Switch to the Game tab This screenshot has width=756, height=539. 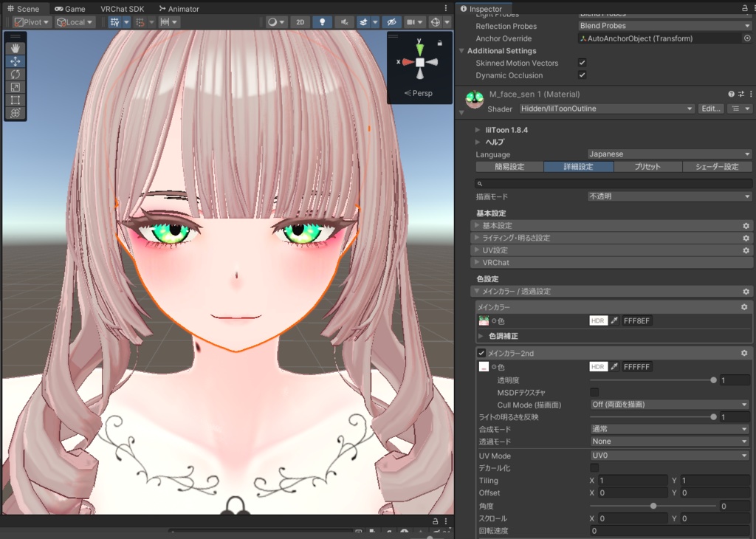tap(70, 8)
